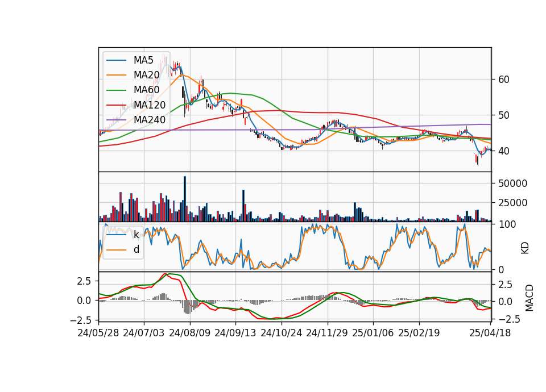Screen dimensions: 546x392
Task: Click the blue MA5 legend line sample
Action: pos(116,61)
